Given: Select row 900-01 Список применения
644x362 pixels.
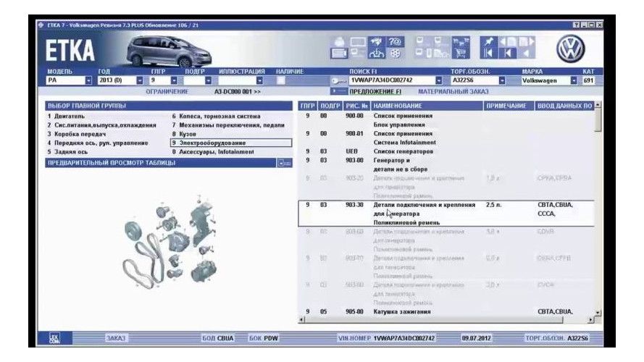Looking at the screenshot, I should [446, 138].
